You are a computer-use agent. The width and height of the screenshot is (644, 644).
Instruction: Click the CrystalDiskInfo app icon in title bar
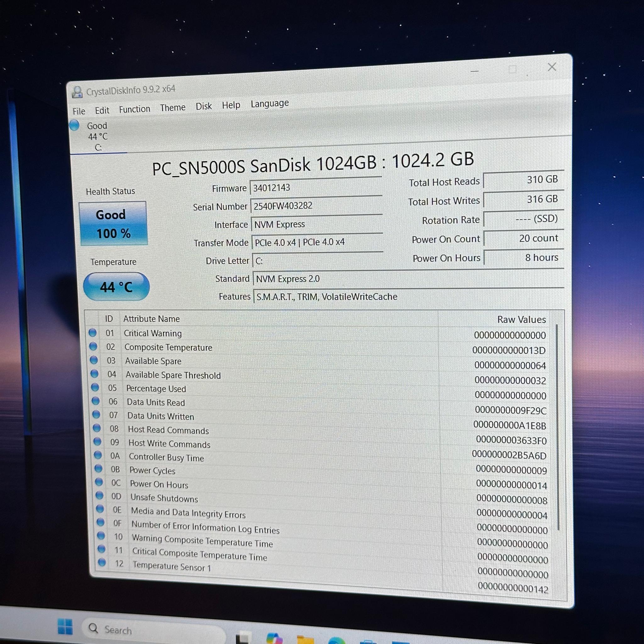point(77,92)
